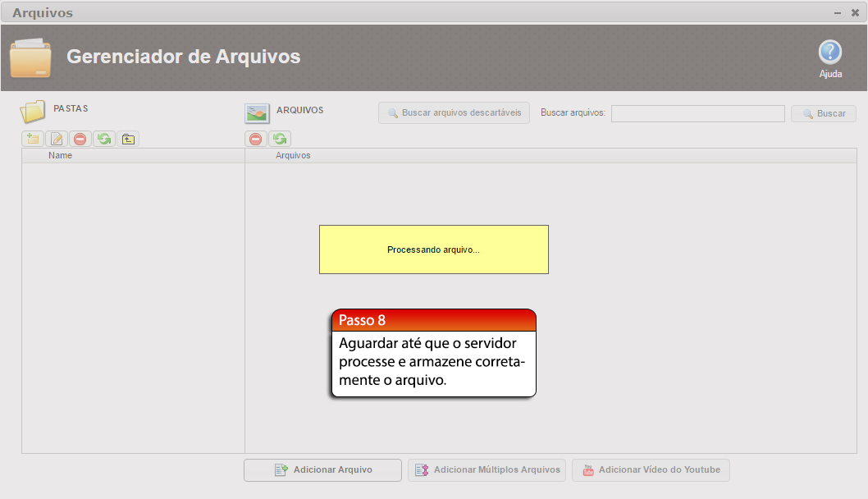Click Buscar arquivos descartáveis button
Image resolution: width=868 pixels, height=499 pixels.
tap(454, 113)
